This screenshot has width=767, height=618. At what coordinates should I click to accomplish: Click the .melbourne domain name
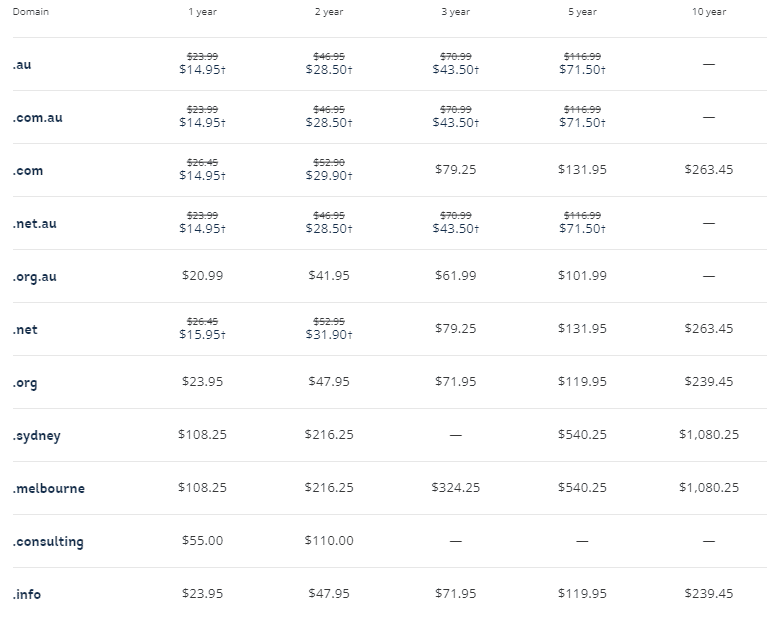tap(49, 488)
